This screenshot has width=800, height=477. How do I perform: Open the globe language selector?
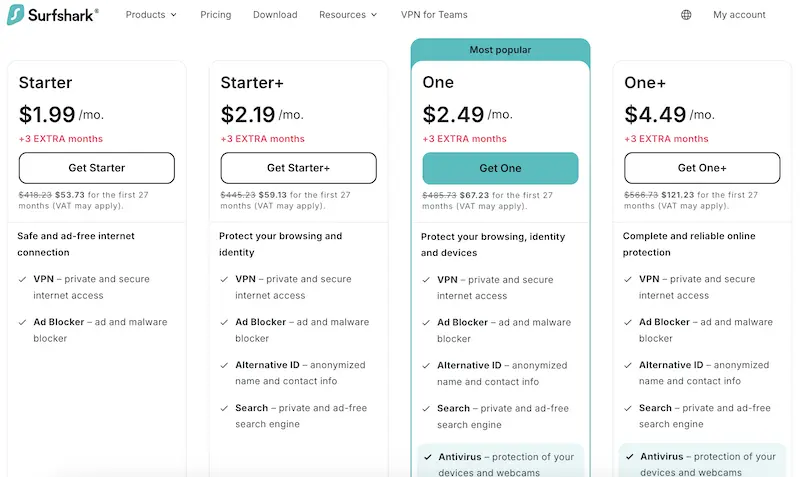coord(686,15)
